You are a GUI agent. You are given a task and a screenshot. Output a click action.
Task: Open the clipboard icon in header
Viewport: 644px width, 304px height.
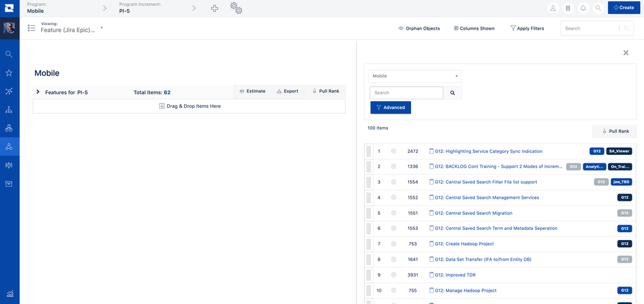click(x=568, y=8)
